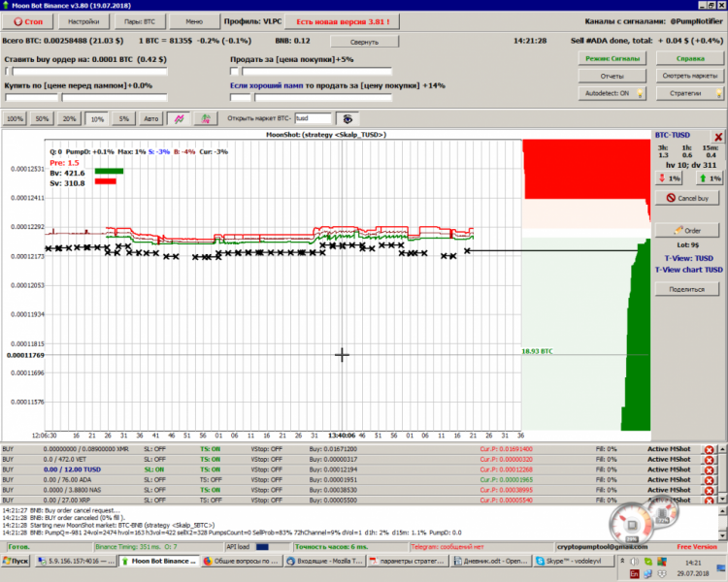Click log panel scrollbar down arrow

pos(722,535)
